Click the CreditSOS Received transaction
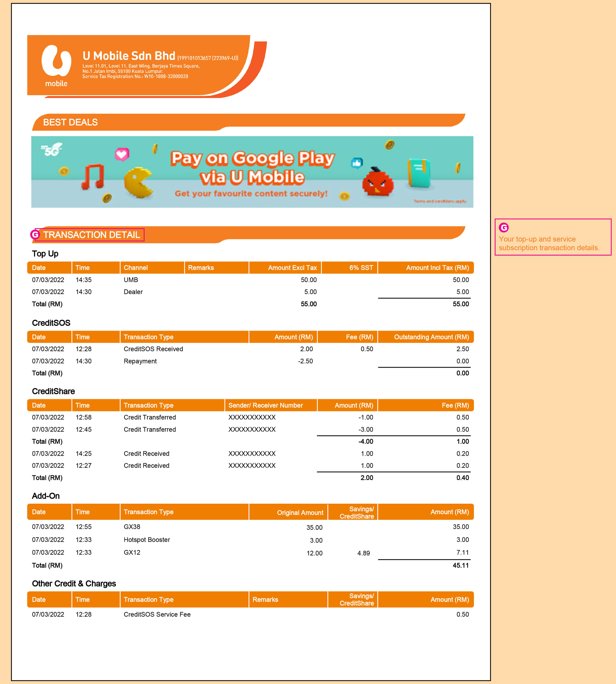 tap(153, 349)
